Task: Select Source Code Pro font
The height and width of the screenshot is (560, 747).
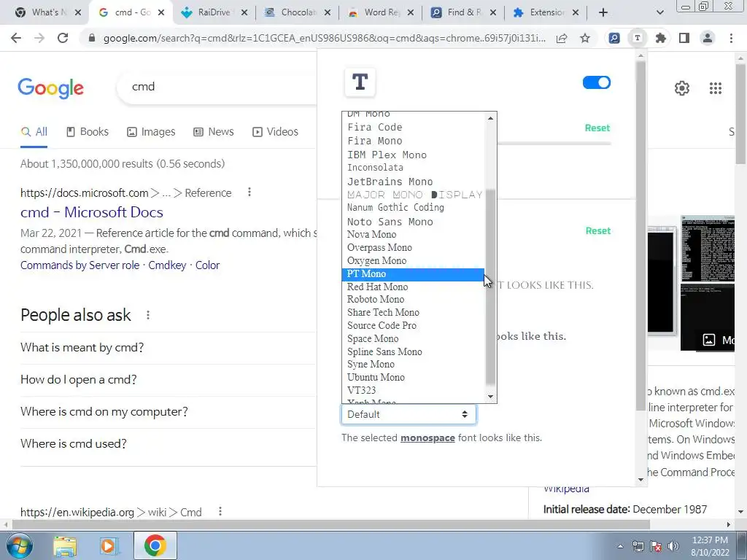Action: [413, 326]
